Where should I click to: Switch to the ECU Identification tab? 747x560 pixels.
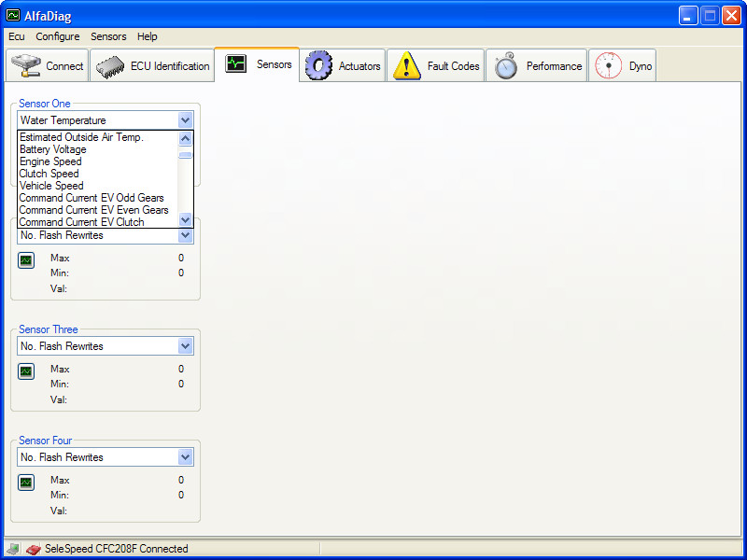pos(152,65)
